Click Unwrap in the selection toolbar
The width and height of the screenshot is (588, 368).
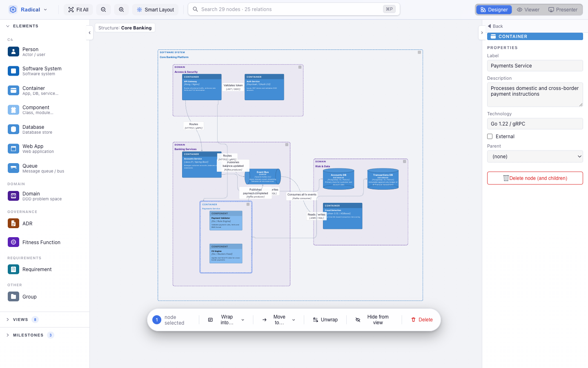pos(325,320)
